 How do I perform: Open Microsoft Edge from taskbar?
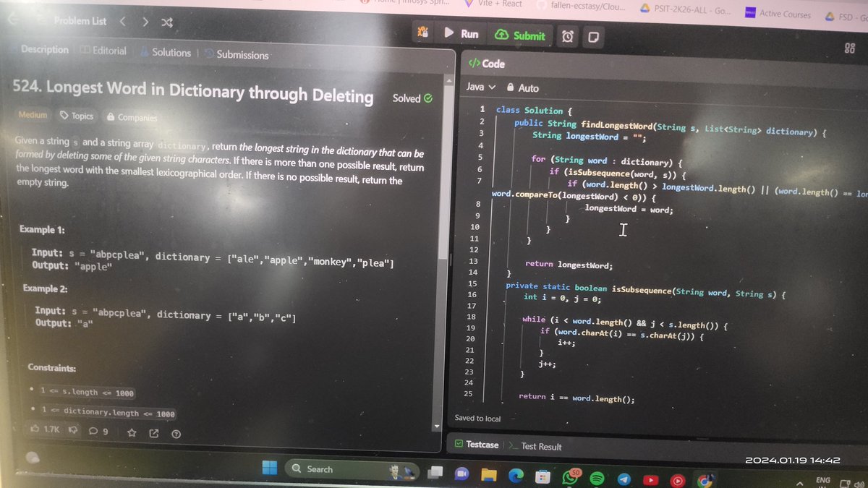pos(515,476)
